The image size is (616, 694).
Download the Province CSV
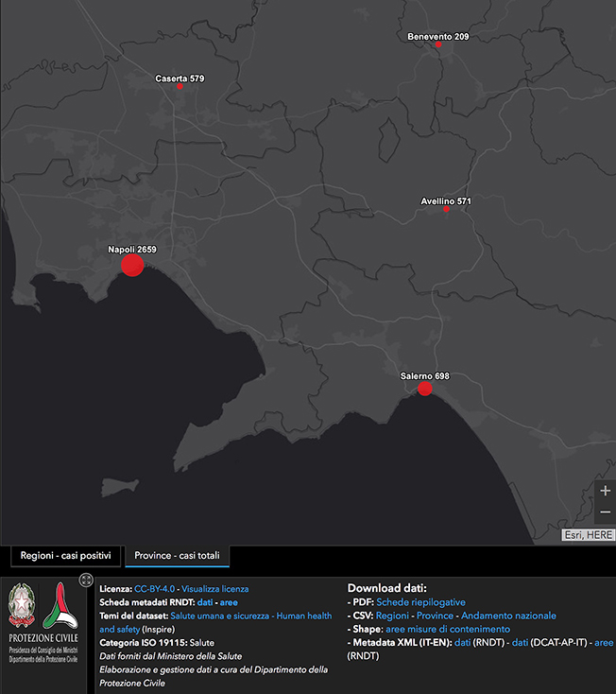coord(435,616)
